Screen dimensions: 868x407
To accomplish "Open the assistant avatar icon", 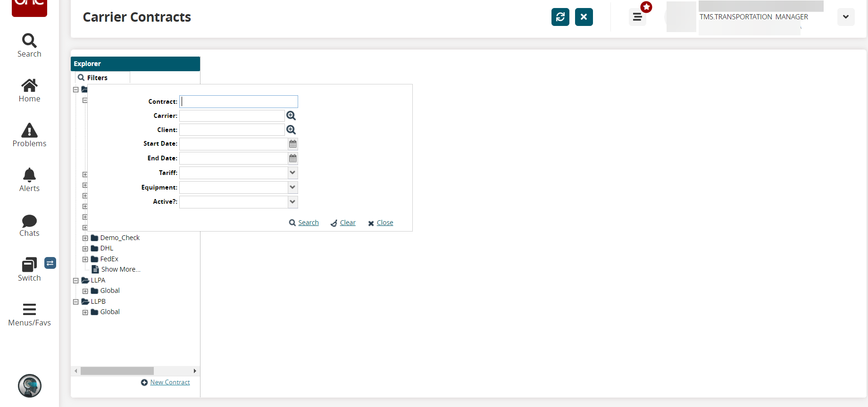I will tap(30, 386).
